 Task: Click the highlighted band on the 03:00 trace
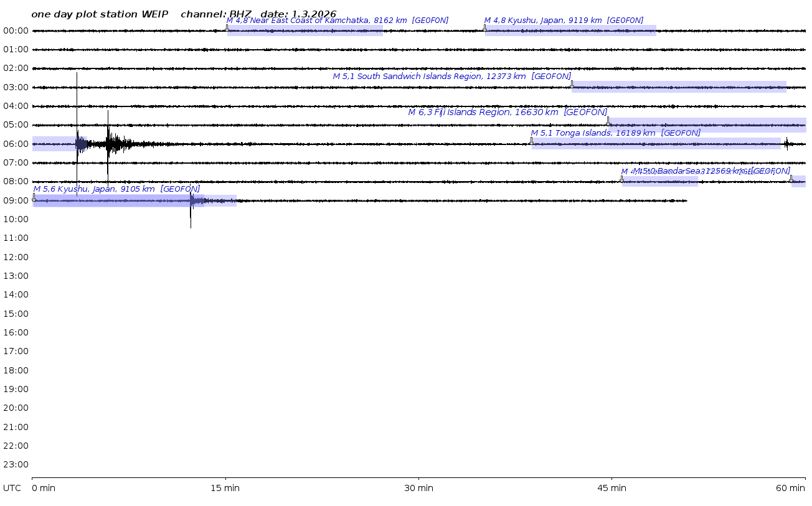tap(679, 87)
